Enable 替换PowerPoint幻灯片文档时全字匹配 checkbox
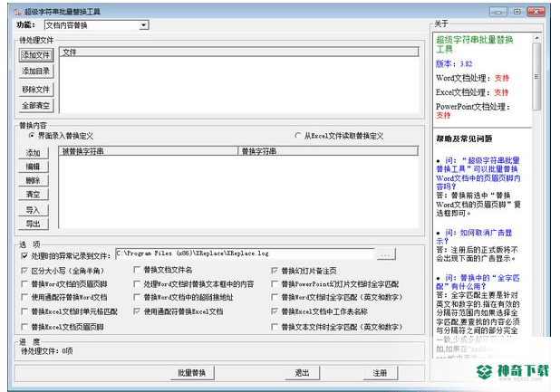The image size is (560, 392). pyautogui.click(x=275, y=284)
